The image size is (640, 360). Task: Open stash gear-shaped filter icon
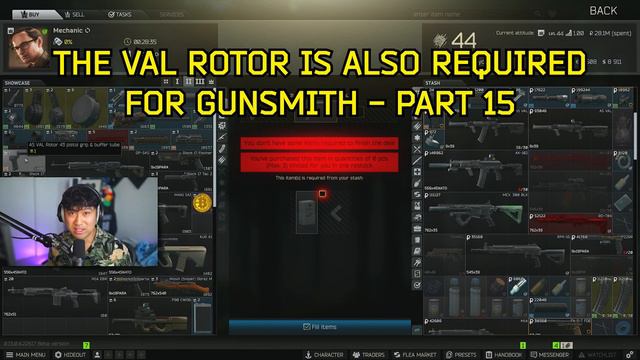coord(417,138)
